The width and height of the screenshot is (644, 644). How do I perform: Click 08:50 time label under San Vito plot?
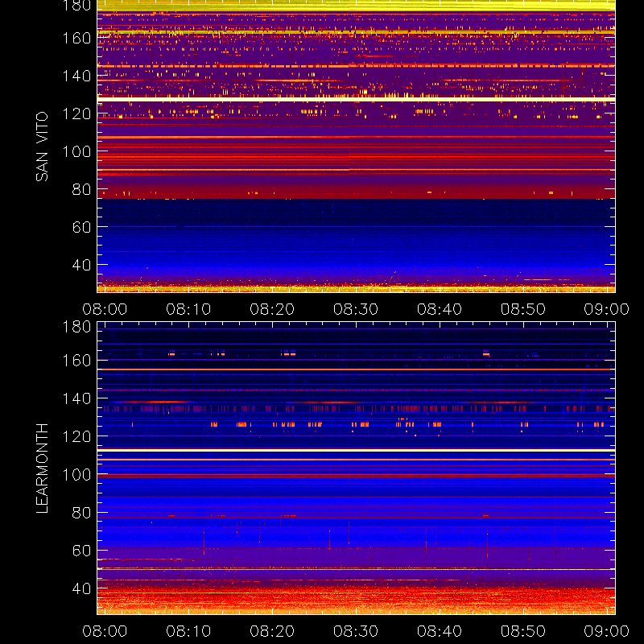[x=523, y=309]
